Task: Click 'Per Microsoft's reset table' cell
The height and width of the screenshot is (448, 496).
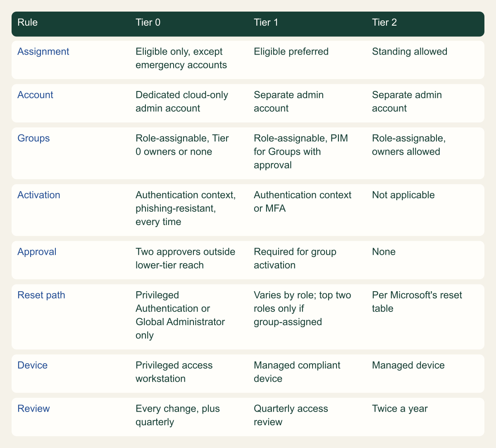Action: click(417, 302)
